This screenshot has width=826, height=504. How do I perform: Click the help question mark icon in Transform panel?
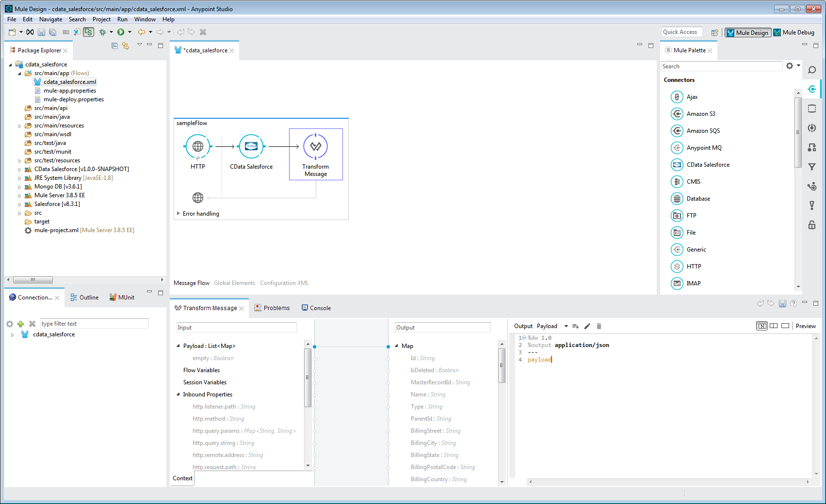click(794, 303)
